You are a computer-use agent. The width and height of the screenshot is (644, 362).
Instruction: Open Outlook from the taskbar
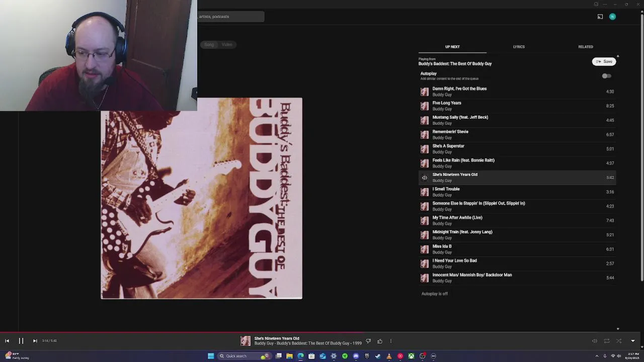pos(323,356)
